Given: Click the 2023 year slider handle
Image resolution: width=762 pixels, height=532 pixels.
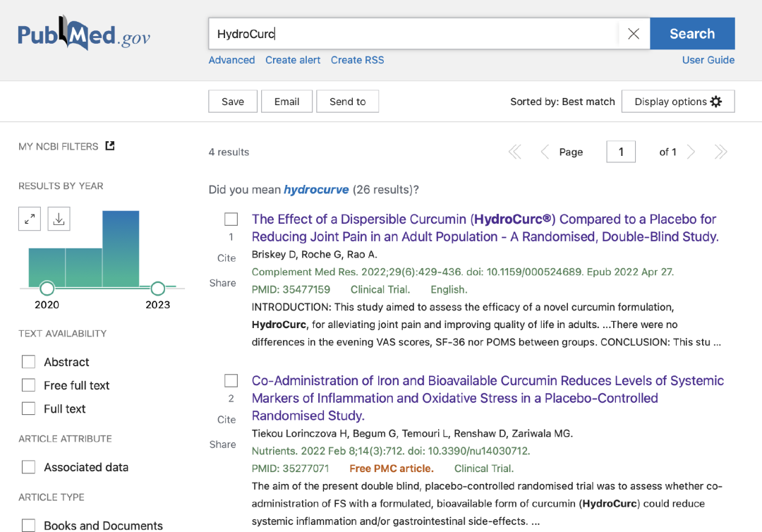Looking at the screenshot, I should click(158, 288).
